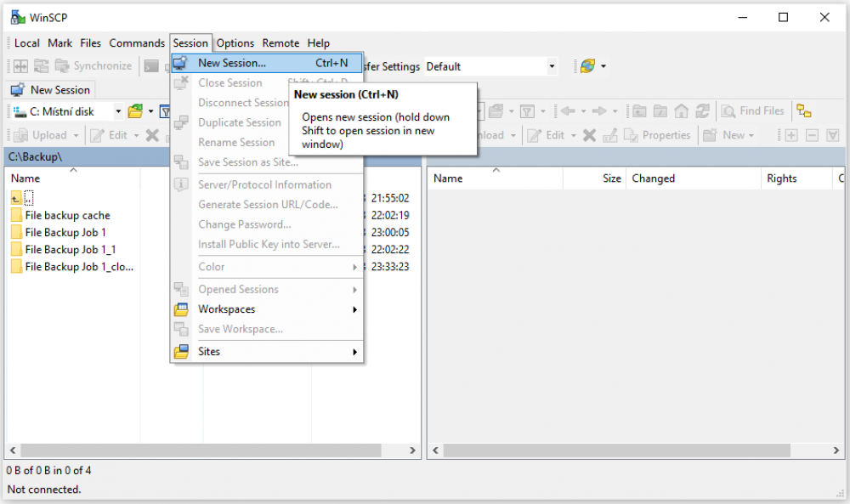
Task: Click the globe queue icon in the toolbar
Action: [x=587, y=66]
